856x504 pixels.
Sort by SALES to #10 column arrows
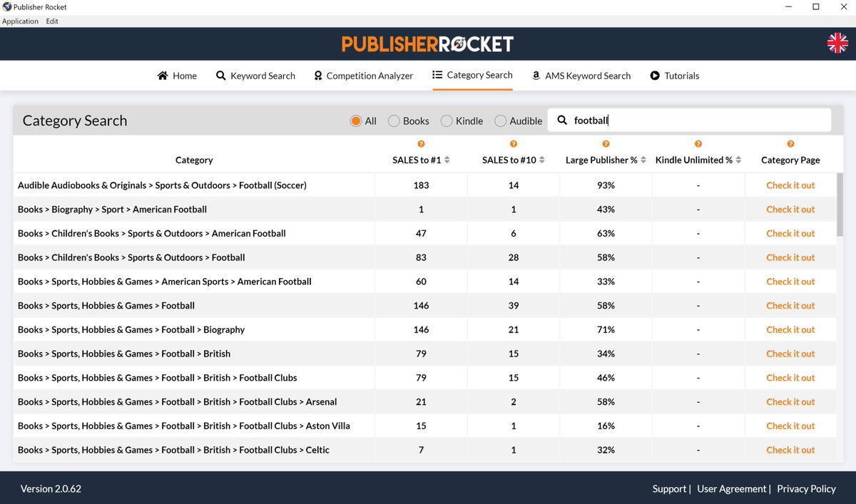[543, 160]
